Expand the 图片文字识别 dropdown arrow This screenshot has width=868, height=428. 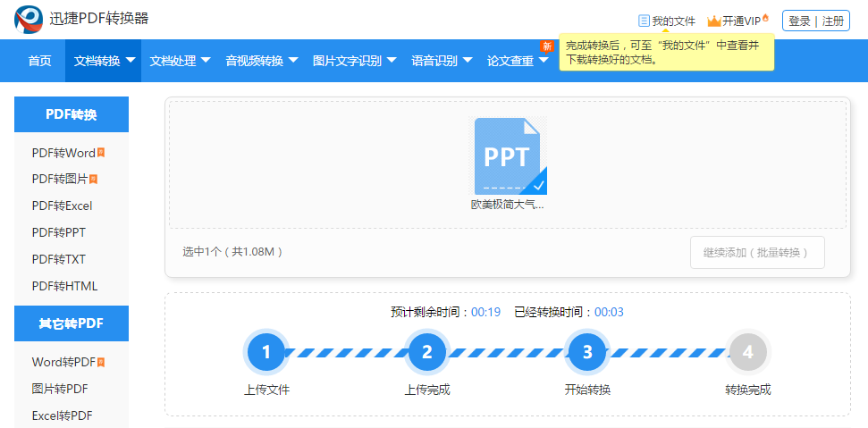pyautogui.click(x=392, y=60)
